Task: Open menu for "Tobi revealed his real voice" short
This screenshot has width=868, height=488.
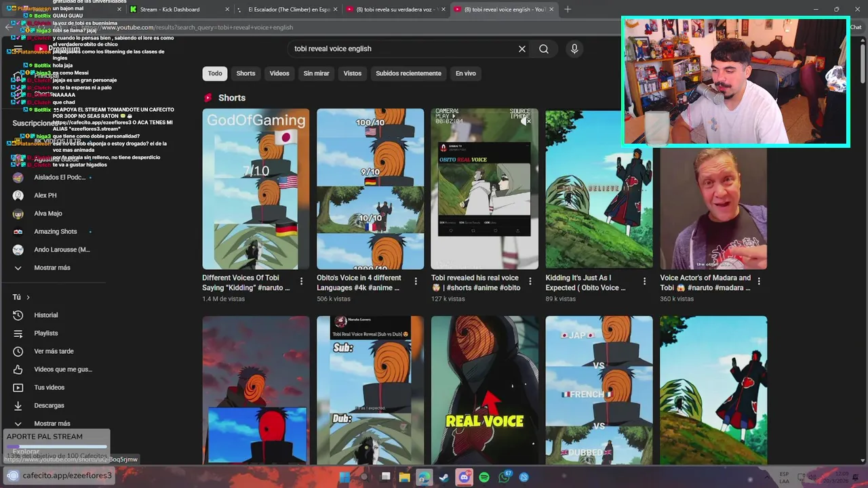Action: pos(530,281)
